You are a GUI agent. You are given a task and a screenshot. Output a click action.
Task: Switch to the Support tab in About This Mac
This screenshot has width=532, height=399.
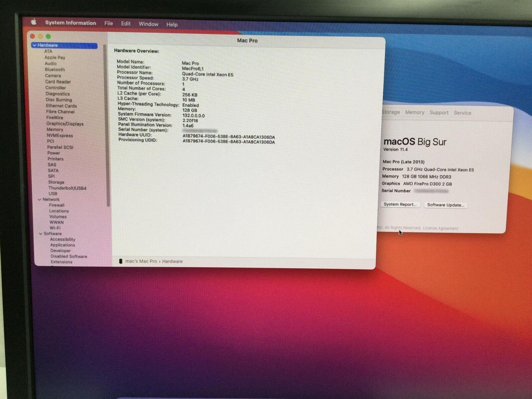pos(439,113)
